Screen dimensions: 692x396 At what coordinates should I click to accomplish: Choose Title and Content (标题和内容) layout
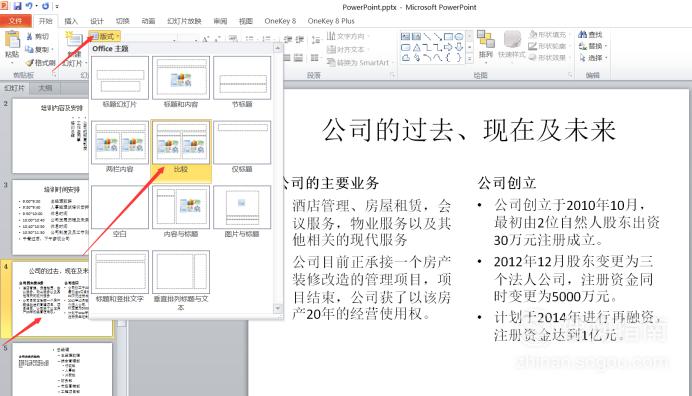click(x=181, y=83)
